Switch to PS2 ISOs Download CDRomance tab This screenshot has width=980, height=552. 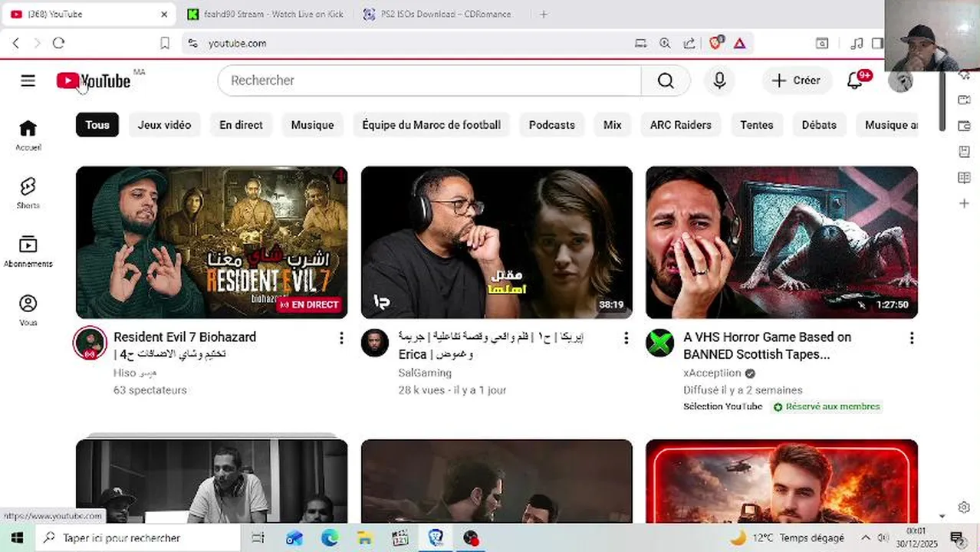(x=438, y=14)
